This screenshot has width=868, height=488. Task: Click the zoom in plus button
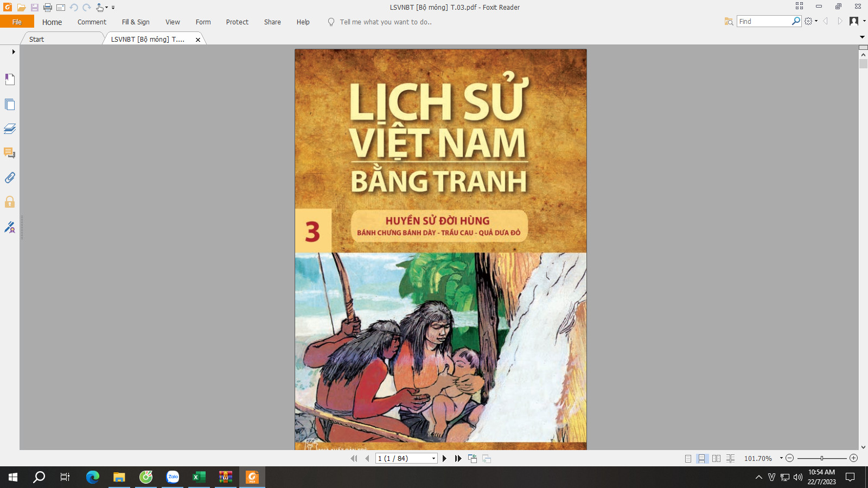point(853,458)
